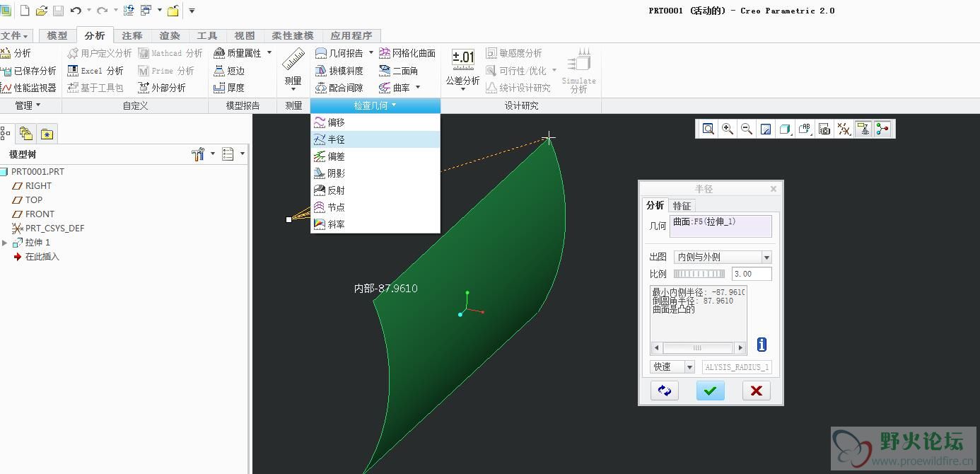Switch to 渲染 ribbon tab
Viewport: 980px width, 474px height.
coord(169,35)
